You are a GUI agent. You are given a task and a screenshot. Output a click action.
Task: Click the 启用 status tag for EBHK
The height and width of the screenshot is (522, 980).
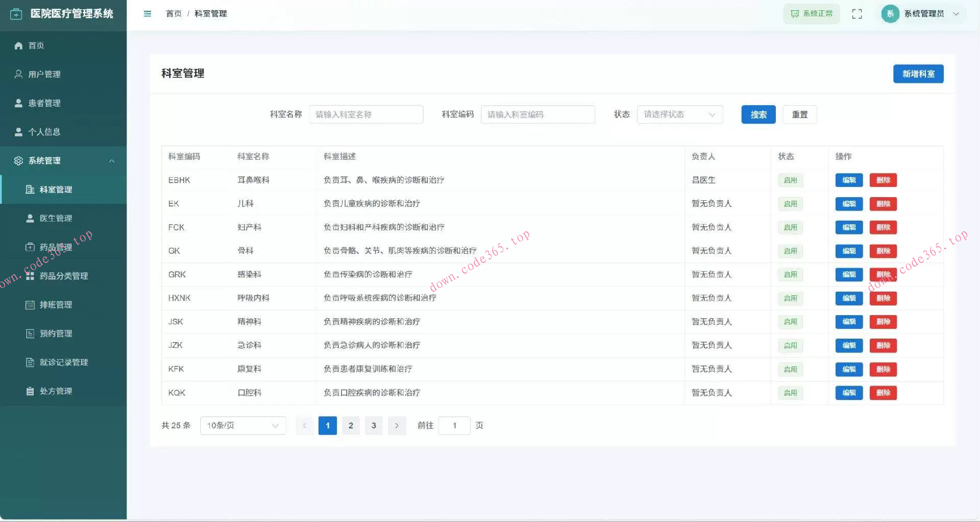[790, 180]
